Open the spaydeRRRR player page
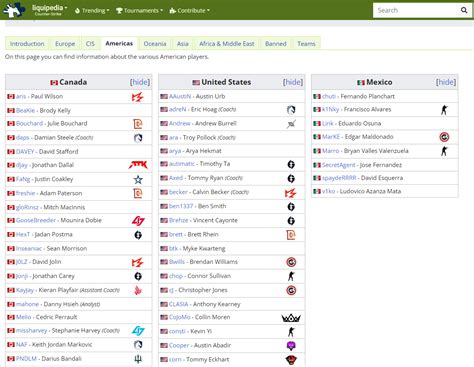The height and width of the screenshot is (367, 474). [339, 178]
